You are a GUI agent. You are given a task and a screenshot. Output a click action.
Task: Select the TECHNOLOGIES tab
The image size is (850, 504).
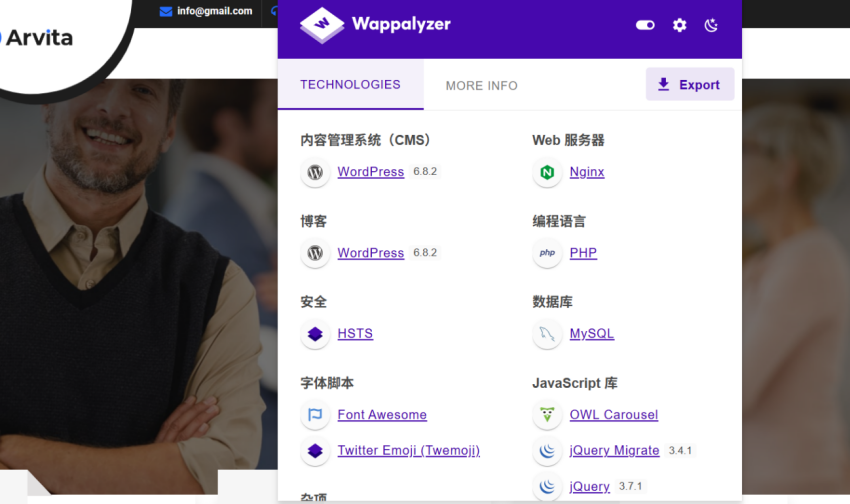[x=350, y=85]
